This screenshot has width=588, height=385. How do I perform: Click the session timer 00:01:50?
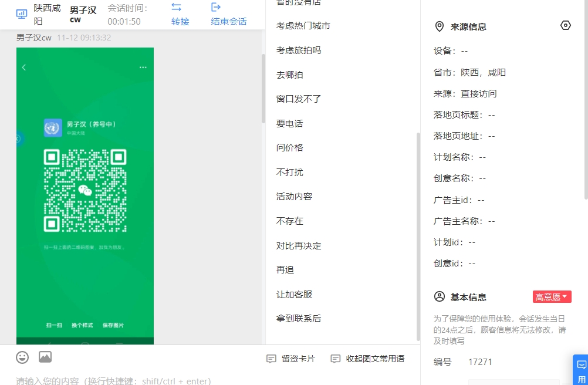124,22
